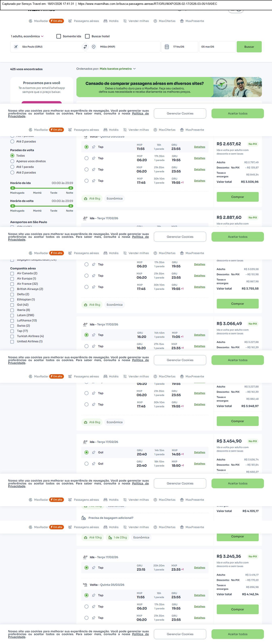Expand the Mais baratos primeiro sort dropdown

tap(118, 69)
